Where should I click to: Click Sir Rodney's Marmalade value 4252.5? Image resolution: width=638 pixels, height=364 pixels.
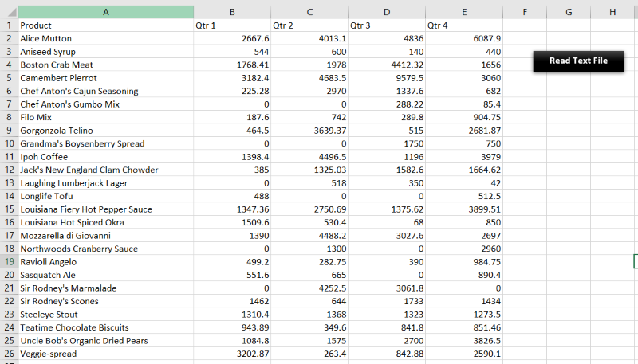pyautogui.click(x=309, y=288)
